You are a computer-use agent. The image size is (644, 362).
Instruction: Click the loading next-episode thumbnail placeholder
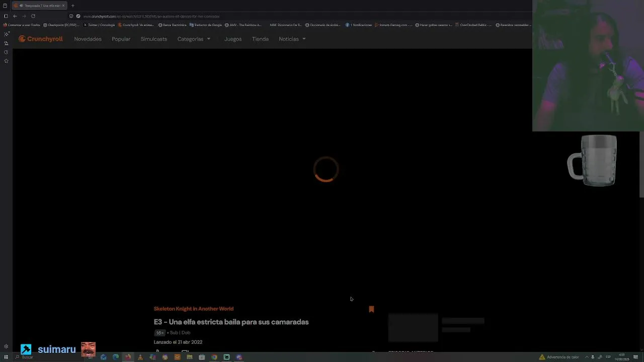coord(413,327)
